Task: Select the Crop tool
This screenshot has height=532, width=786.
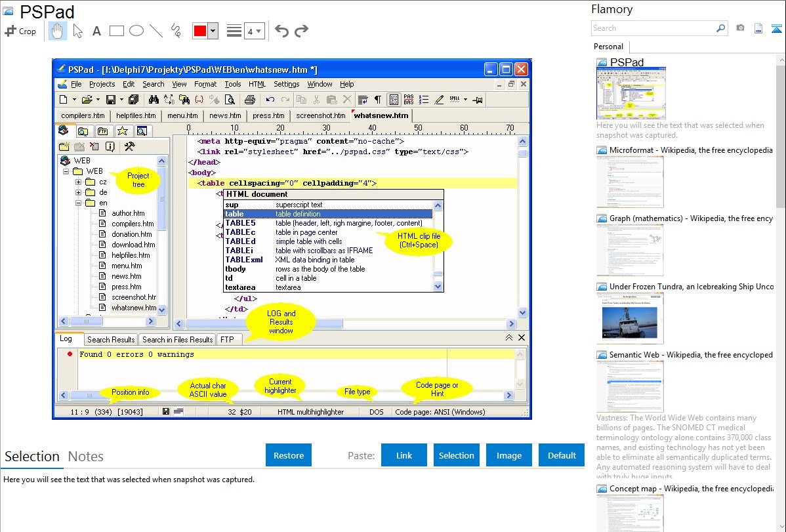Action: [20, 31]
